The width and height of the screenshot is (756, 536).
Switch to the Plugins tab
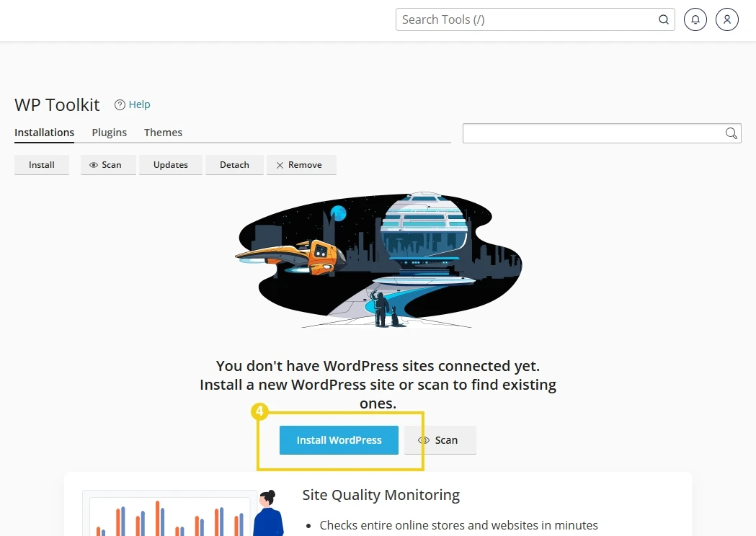[x=109, y=133]
